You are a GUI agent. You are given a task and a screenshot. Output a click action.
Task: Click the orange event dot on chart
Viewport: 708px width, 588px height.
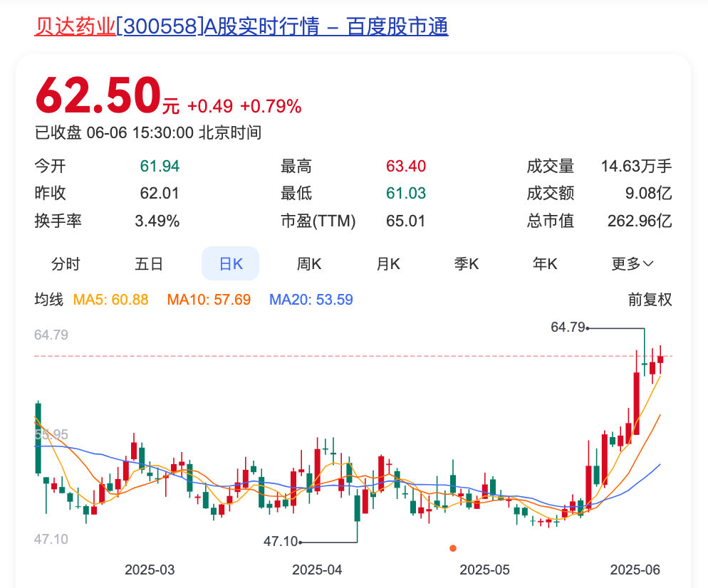click(x=453, y=548)
